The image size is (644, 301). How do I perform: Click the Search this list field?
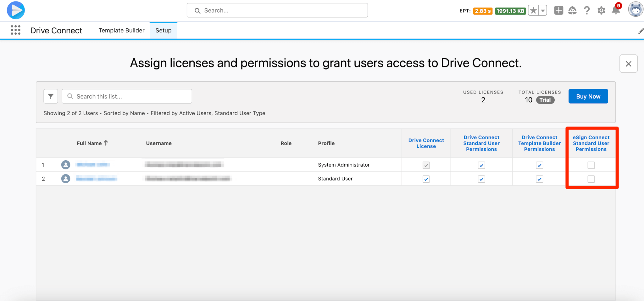(127, 96)
